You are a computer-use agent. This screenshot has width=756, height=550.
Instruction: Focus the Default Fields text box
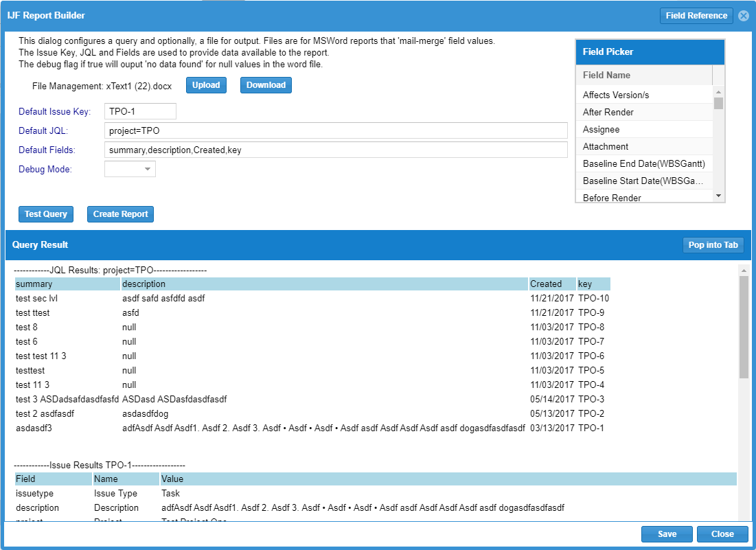[336, 150]
